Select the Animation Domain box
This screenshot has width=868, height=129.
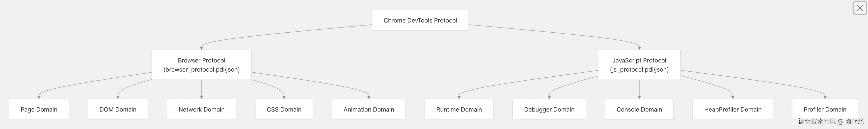369,110
